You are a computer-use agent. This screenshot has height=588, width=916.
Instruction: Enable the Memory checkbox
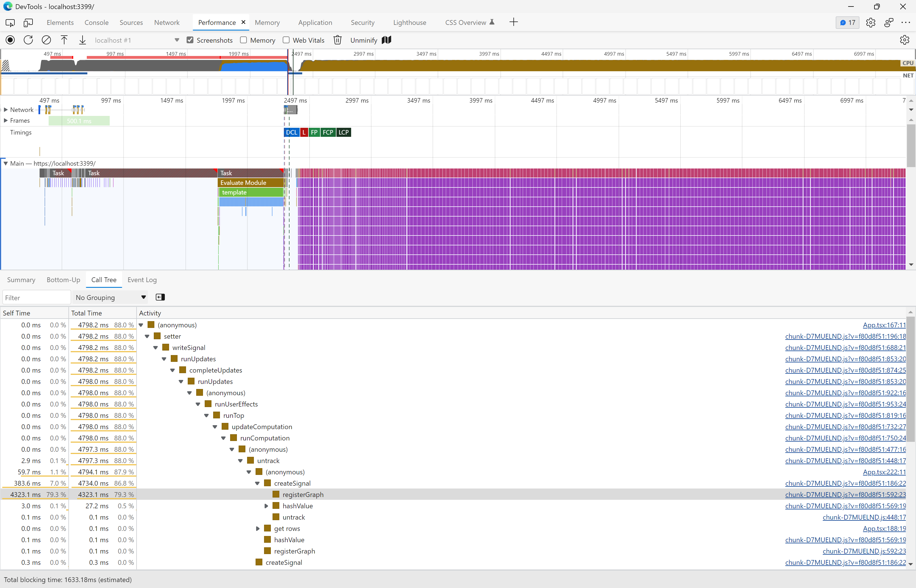click(243, 40)
